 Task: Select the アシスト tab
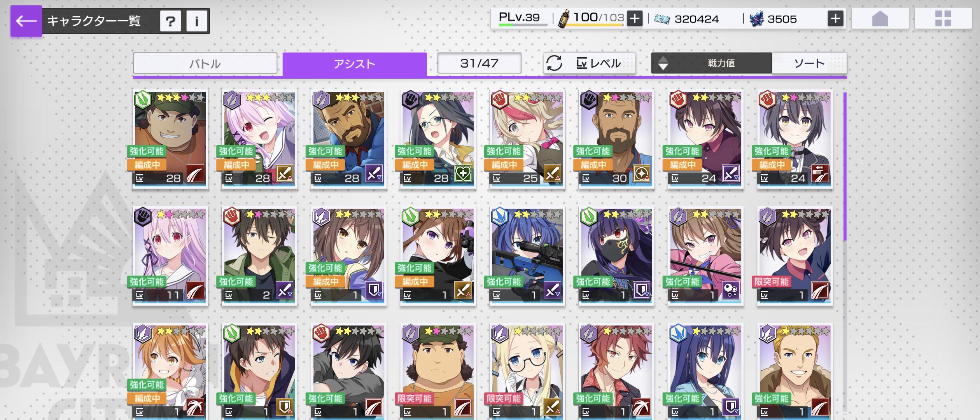[x=355, y=64]
